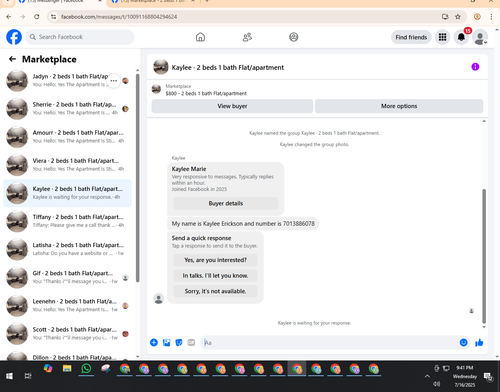
Task: Open the Friends icon in top navigation
Action: tap(247, 37)
